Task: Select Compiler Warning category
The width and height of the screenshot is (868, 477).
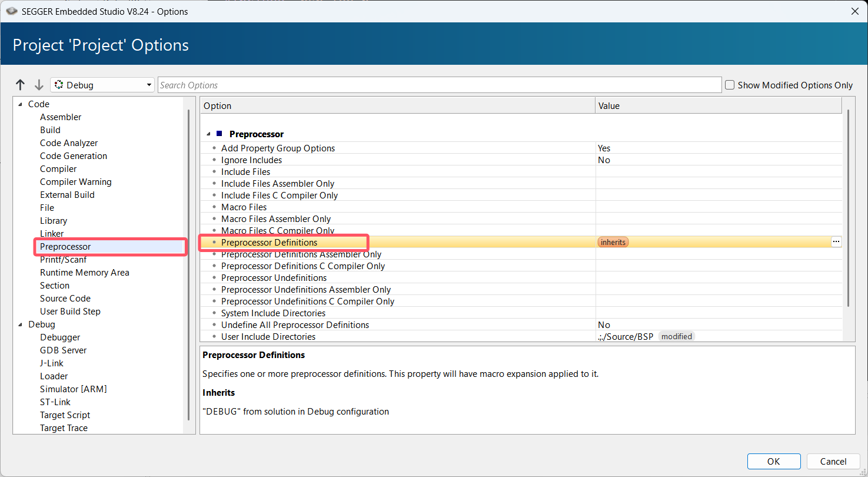Action: click(76, 182)
